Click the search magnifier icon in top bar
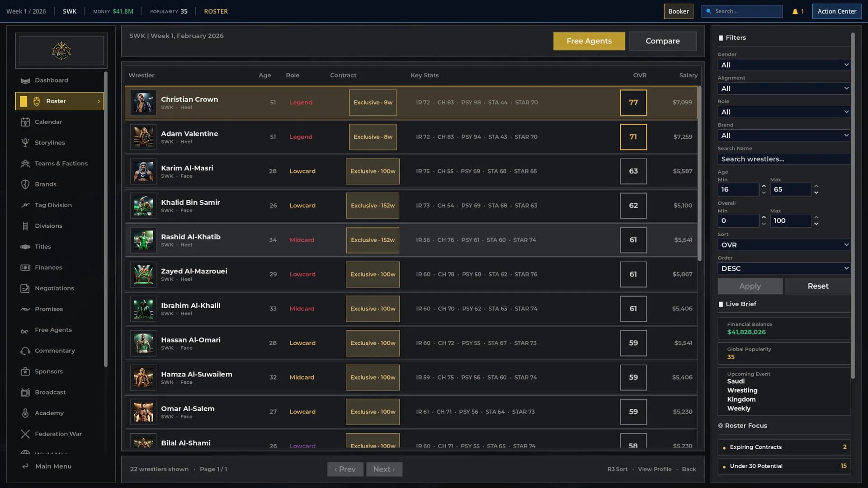This screenshot has height=488, width=868. coord(708,11)
